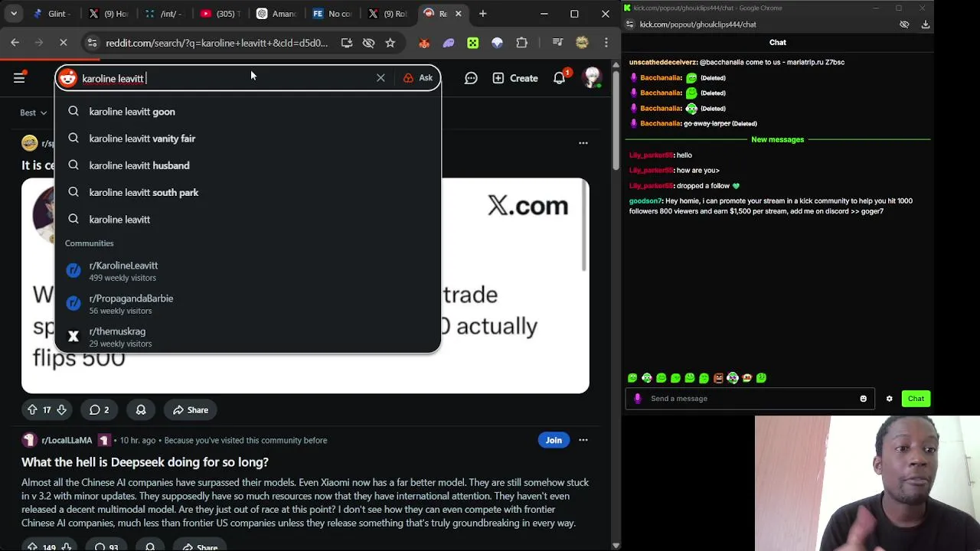Expand the Best sort dropdown

pyautogui.click(x=34, y=112)
